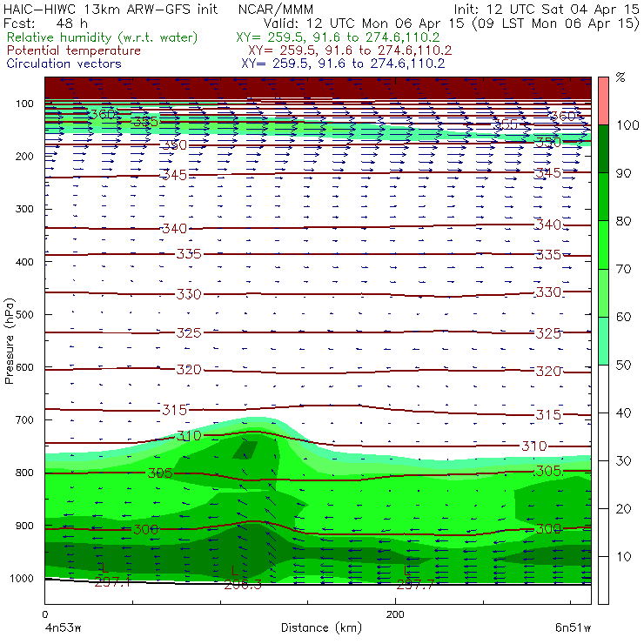Click the 50–60% mint colorbar segment
Viewport: 644px width, 644px height.
click(x=603, y=341)
